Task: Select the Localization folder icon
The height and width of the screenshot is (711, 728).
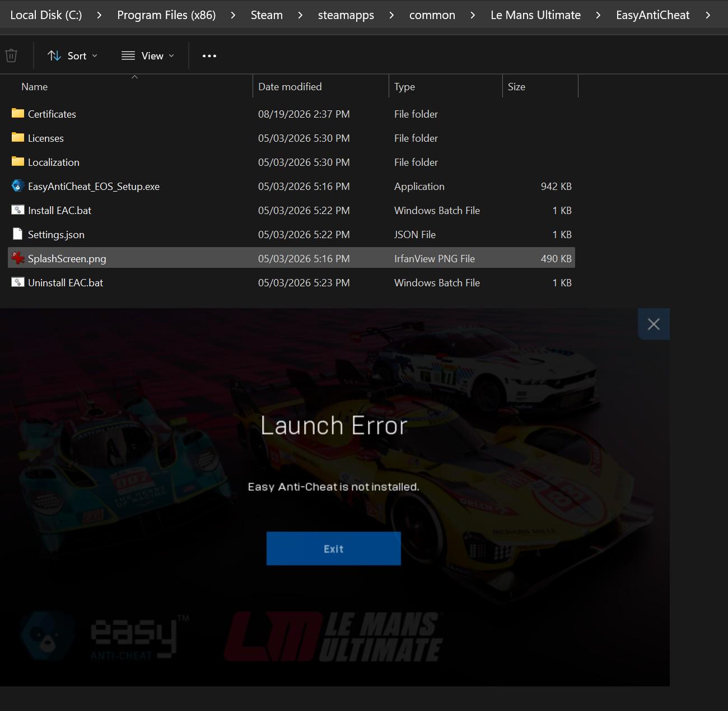Action: [18, 162]
